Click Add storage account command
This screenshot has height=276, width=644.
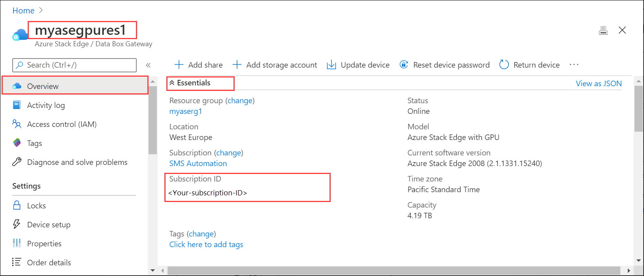275,65
